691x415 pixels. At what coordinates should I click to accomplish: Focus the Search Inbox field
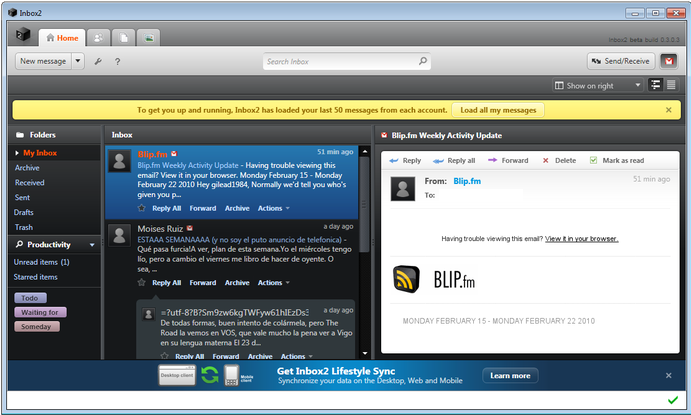click(347, 61)
